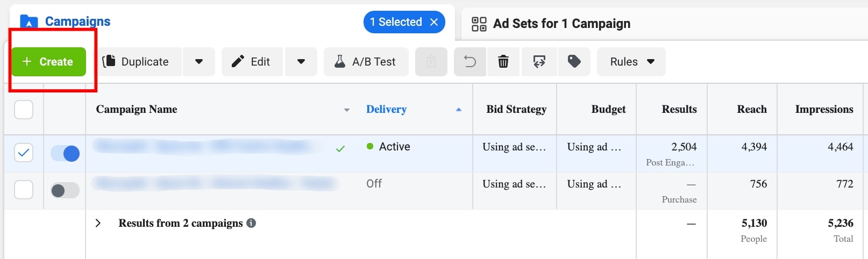The height and width of the screenshot is (259, 868).
Task: Delete campaign with the trash icon
Action: [503, 62]
